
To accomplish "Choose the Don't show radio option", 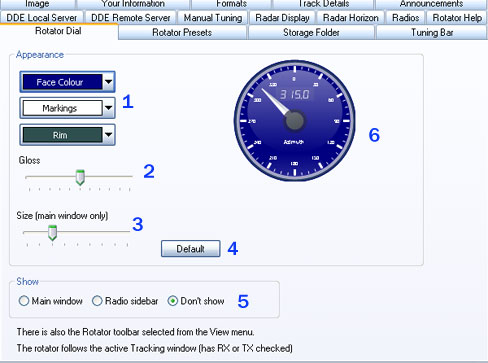I will [173, 301].
